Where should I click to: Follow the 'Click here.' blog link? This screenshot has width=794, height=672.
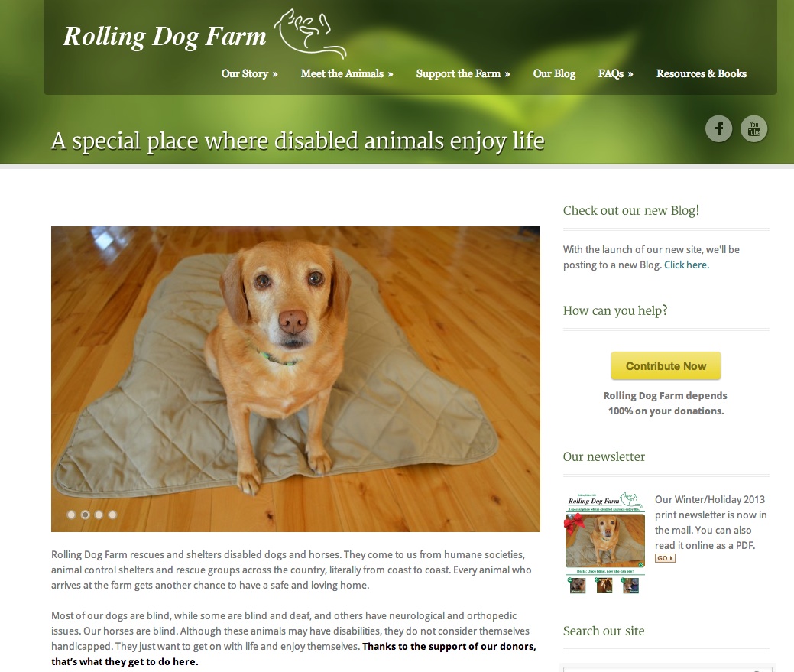[x=686, y=265]
